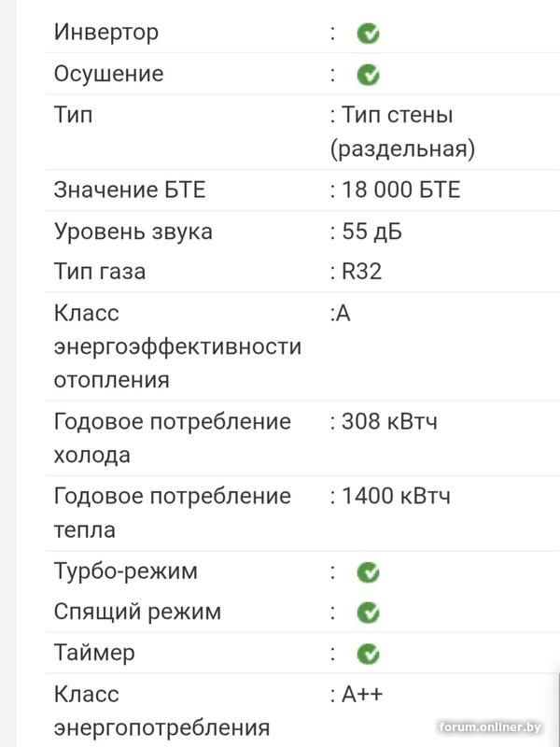
Task: Click the 1400 кВтч heating consumption value
Action: tap(396, 496)
